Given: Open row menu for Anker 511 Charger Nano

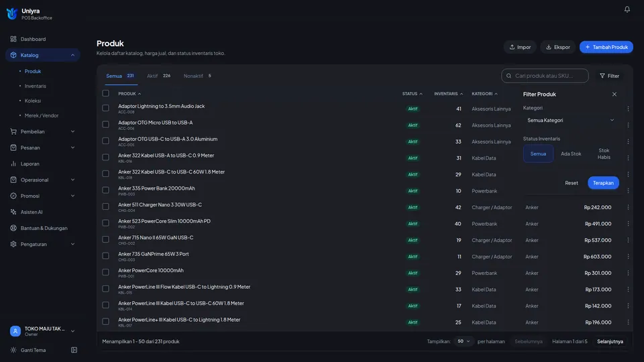Looking at the screenshot, I should click(x=628, y=207).
